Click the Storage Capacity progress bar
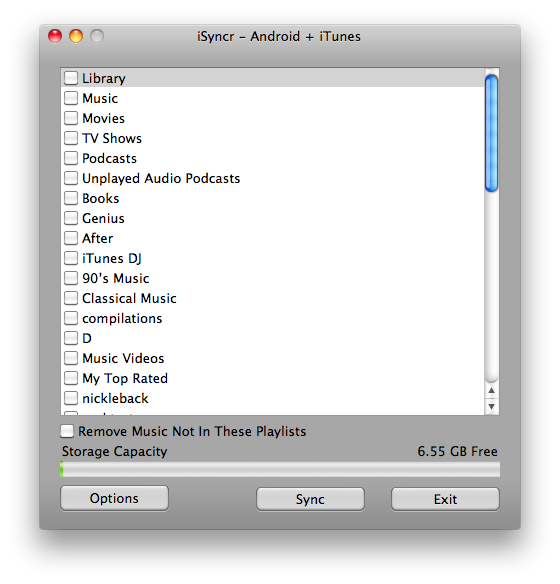Viewport: 560px width, 584px height. [280, 469]
